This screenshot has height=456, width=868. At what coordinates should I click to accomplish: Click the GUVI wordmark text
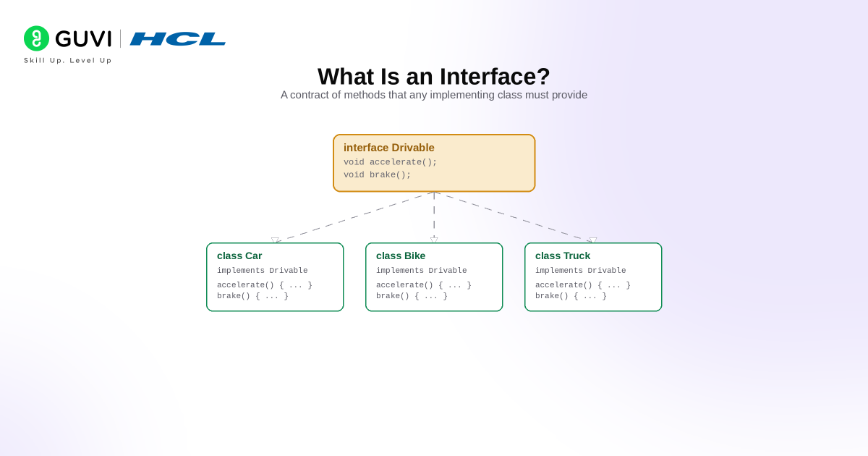click(x=83, y=39)
